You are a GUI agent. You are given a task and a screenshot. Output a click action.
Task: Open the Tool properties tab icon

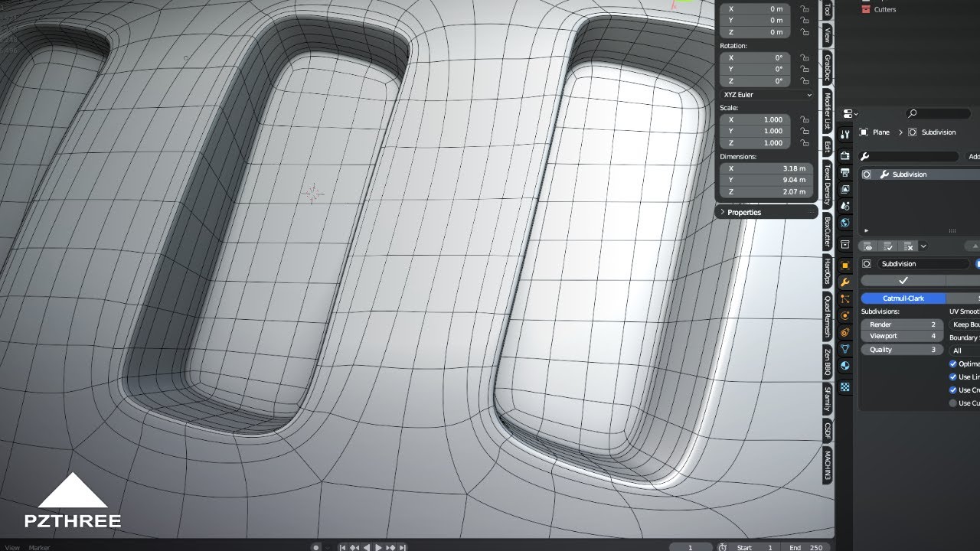click(x=845, y=135)
